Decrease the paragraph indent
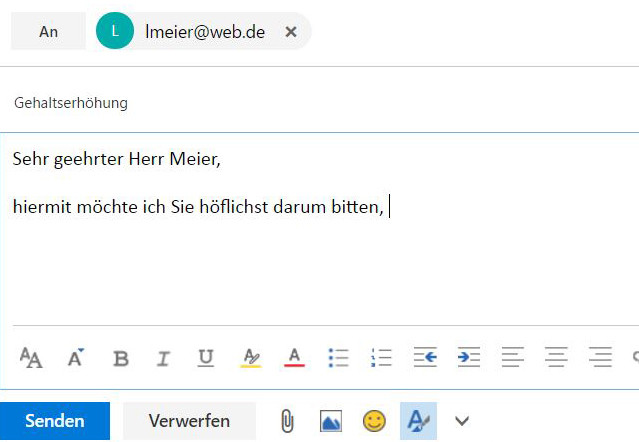Viewport: 639px width, 442px height. pyautogui.click(x=425, y=357)
